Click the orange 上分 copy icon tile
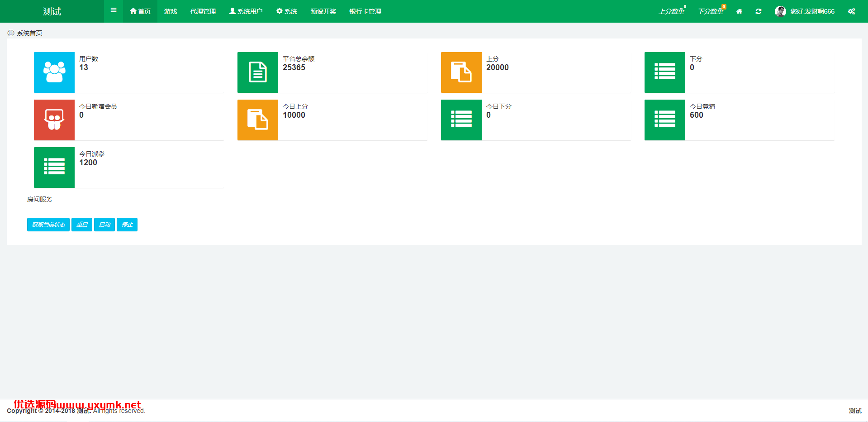868x422 pixels. [461, 72]
